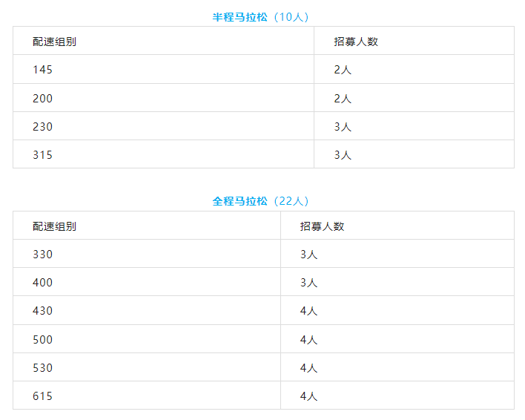Screen dimensions: 525x420
Task: Select the 145 pace group cell
Action: (x=43, y=70)
